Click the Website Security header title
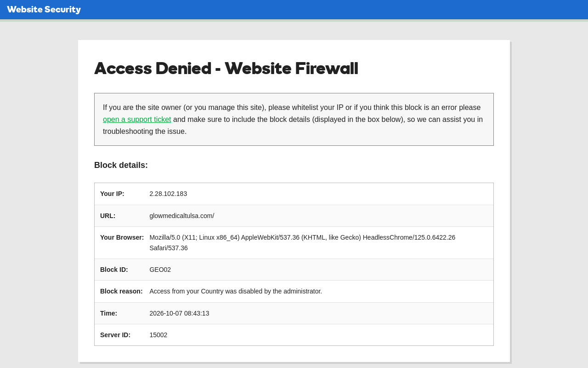The image size is (588, 368). coord(44,10)
